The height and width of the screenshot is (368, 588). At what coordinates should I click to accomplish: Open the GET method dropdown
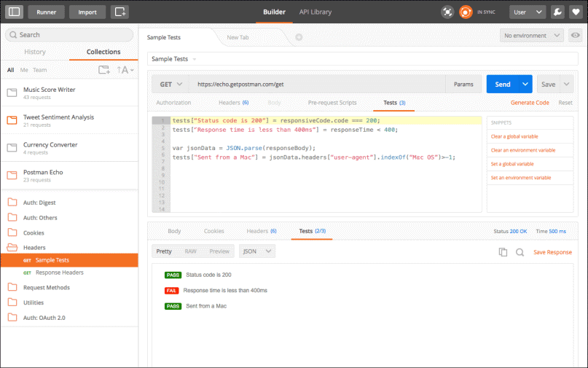pos(169,85)
